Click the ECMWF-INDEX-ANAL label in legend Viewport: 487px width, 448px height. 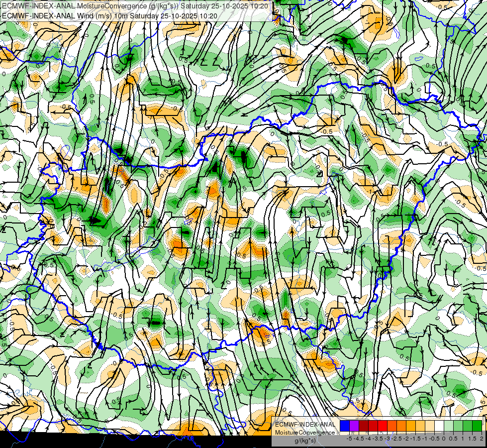305,425
